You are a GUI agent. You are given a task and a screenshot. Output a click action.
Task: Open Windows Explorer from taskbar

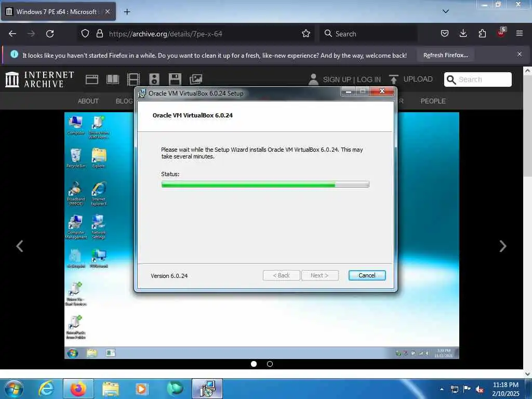tap(111, 389)
